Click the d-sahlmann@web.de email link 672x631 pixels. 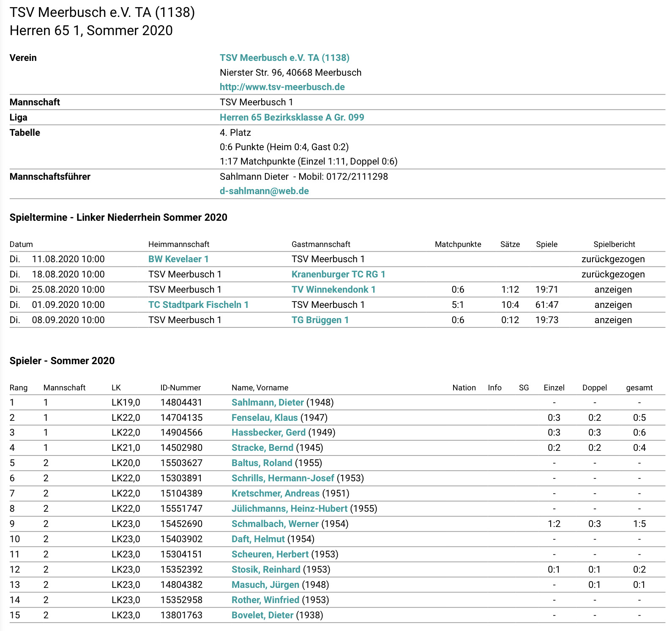coord(264,191)
